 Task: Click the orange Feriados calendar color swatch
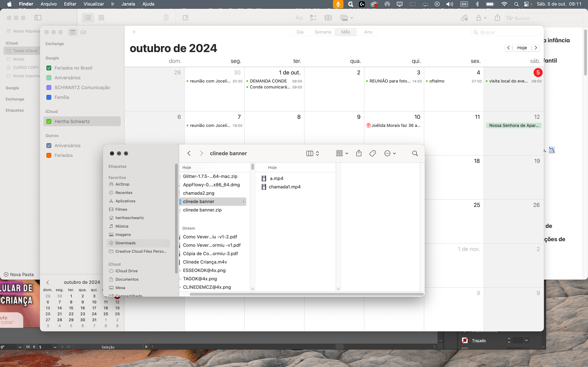pyautogui.click(x=49, y=155)
